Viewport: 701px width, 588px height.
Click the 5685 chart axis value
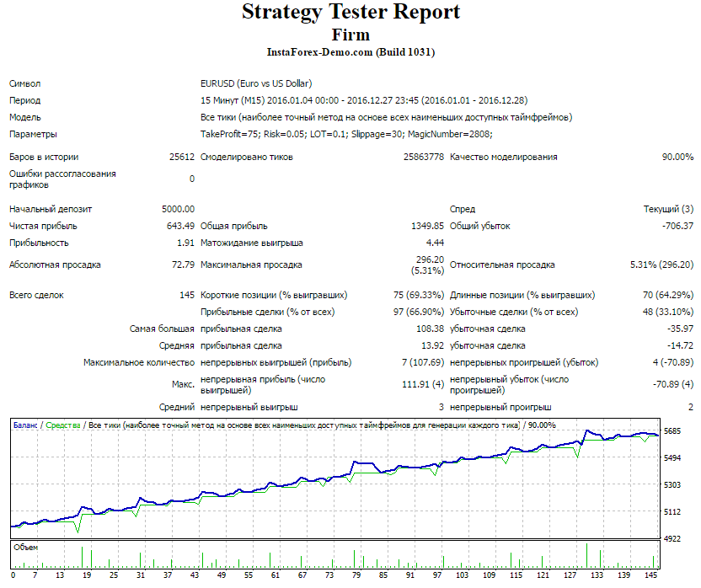point(672,431)
